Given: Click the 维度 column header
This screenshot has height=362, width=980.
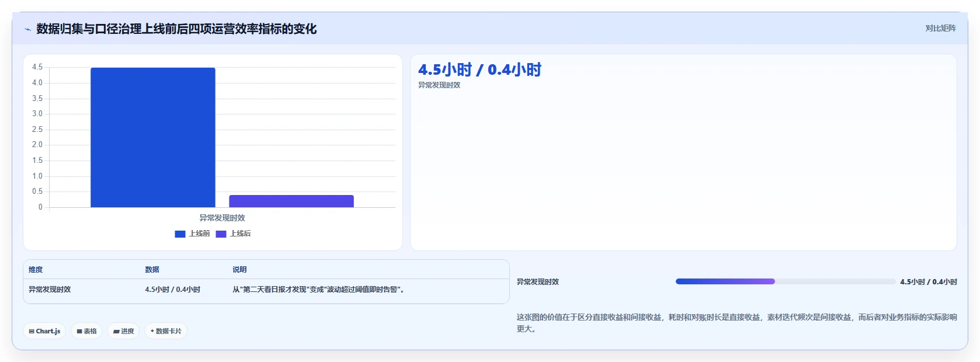Looking at the screenshot, I should (36, 270).
